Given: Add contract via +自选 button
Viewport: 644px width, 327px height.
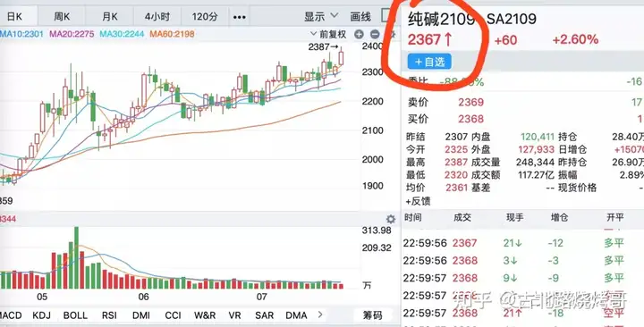Looking at the screenshot, I should pyautogui.click(x=429, y=62).
